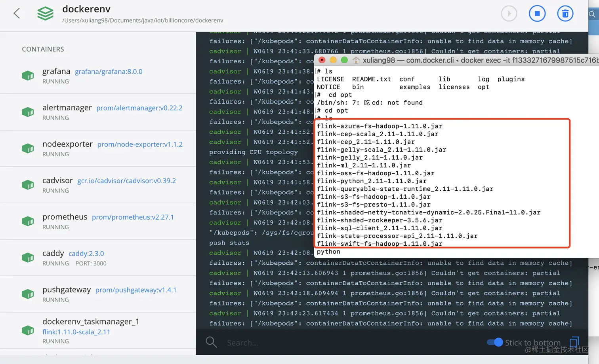Select the dockerenv_taskmanager_1 container
This screenshot has width=599, height=364.
pos(98,330)
